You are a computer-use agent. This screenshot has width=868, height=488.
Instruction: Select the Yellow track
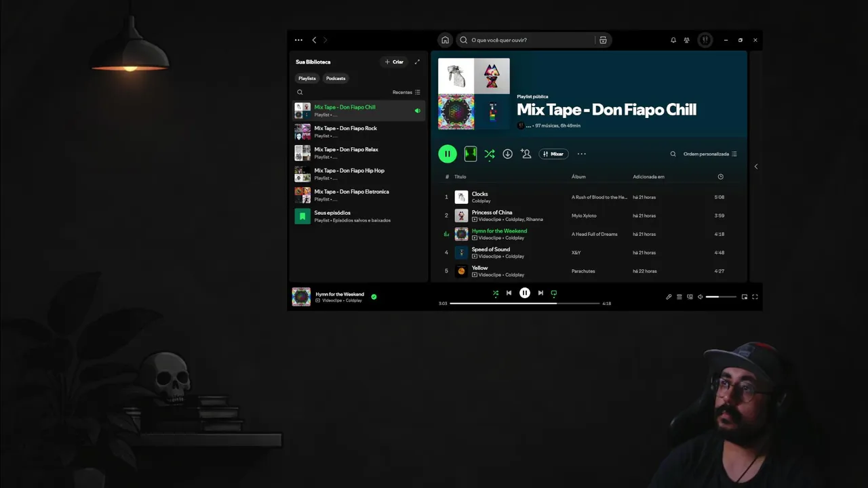(x=589, y=270)
